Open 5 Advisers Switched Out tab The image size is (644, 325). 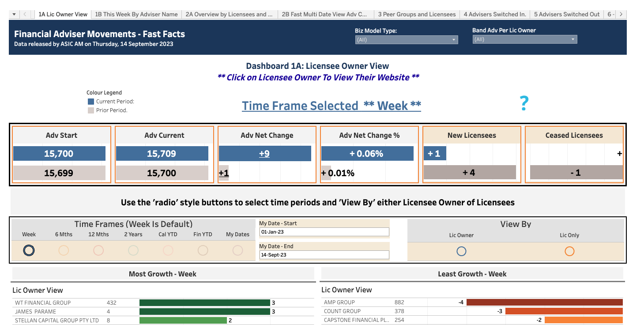pyautogui.click(x=567, y=14)
